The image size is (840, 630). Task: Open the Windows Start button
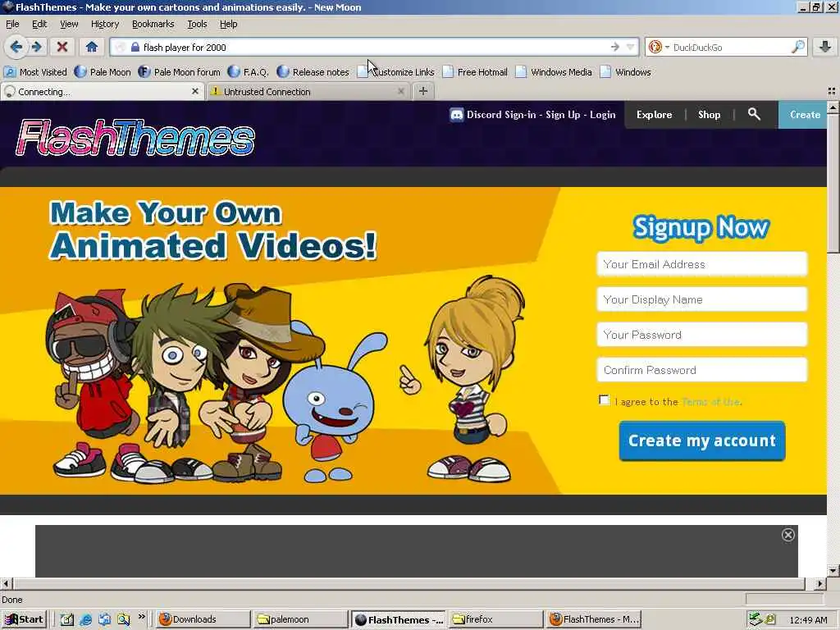(x=24, y=619)
